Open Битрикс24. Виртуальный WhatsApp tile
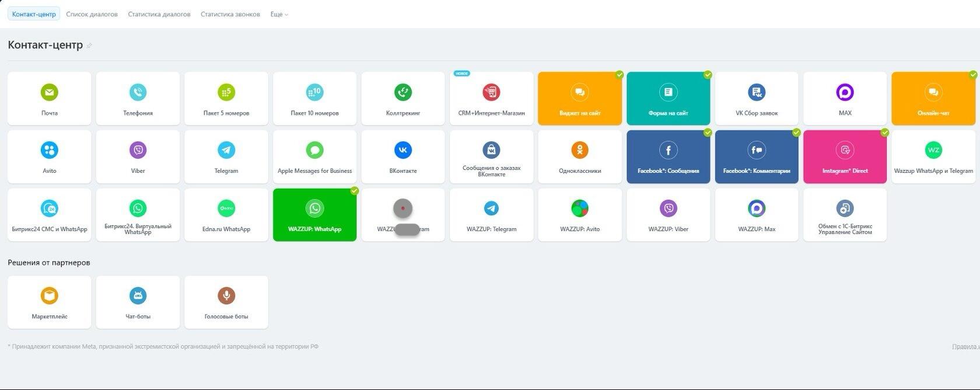The height and width of the screenshot is (390, 980). tap(138, 215)
